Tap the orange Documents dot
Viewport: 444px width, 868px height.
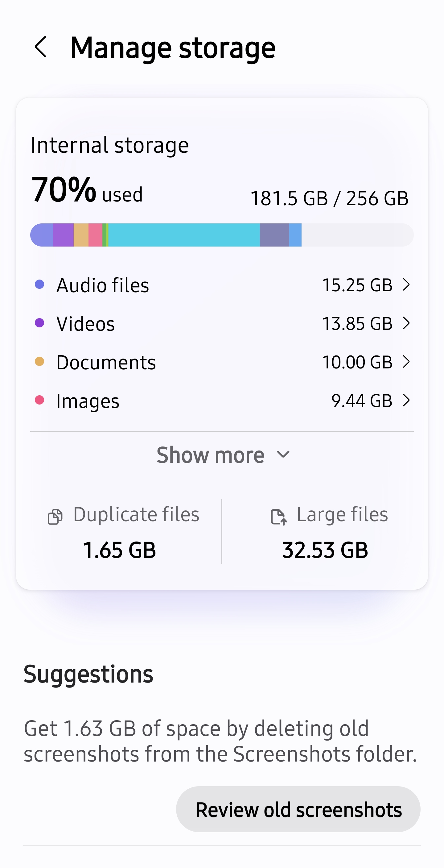pyautogui.click(x=39, y=361)
